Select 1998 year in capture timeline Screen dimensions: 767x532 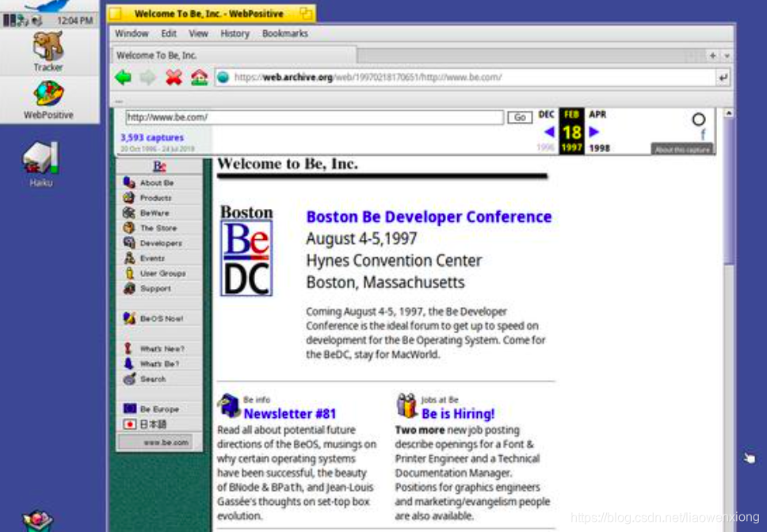point(599,148)
